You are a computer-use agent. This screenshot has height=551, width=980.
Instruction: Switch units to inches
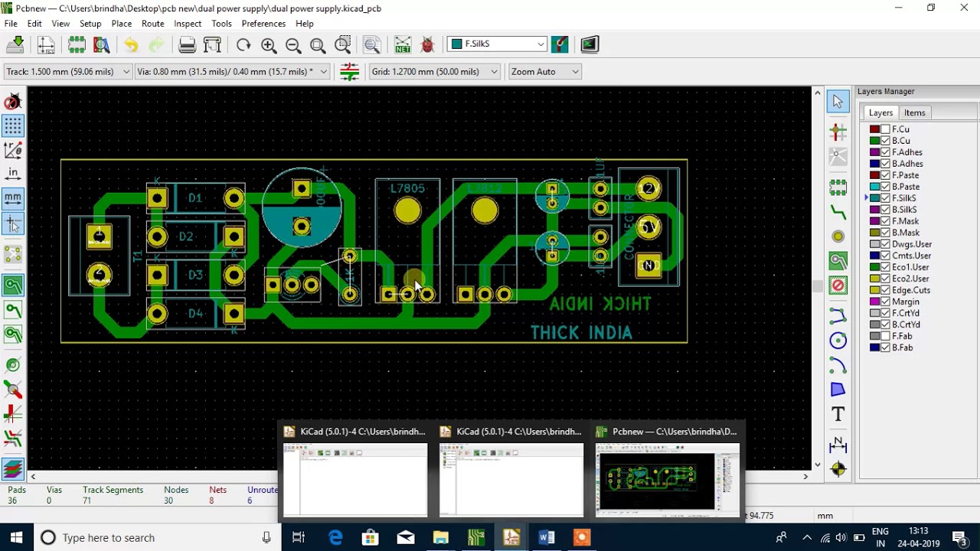pos(13,174)
